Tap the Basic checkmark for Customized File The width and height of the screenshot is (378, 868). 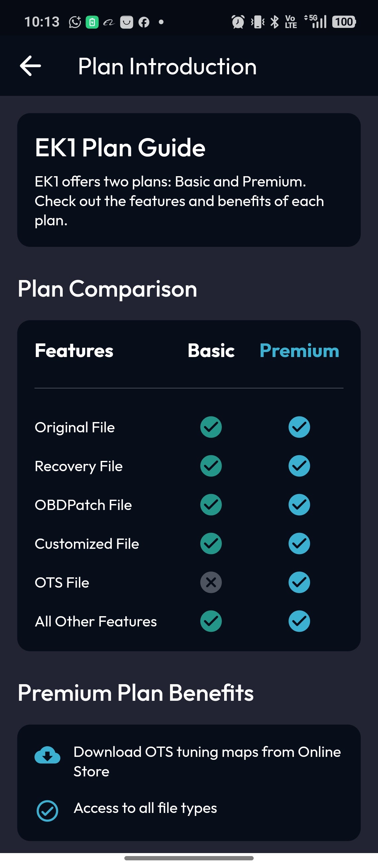pos(211,543)
